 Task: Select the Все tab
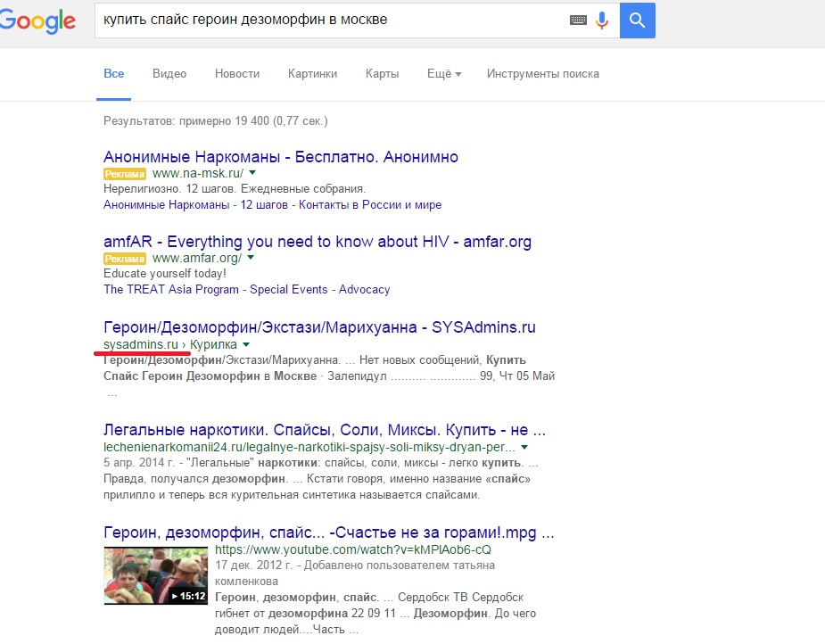point(113,74)
